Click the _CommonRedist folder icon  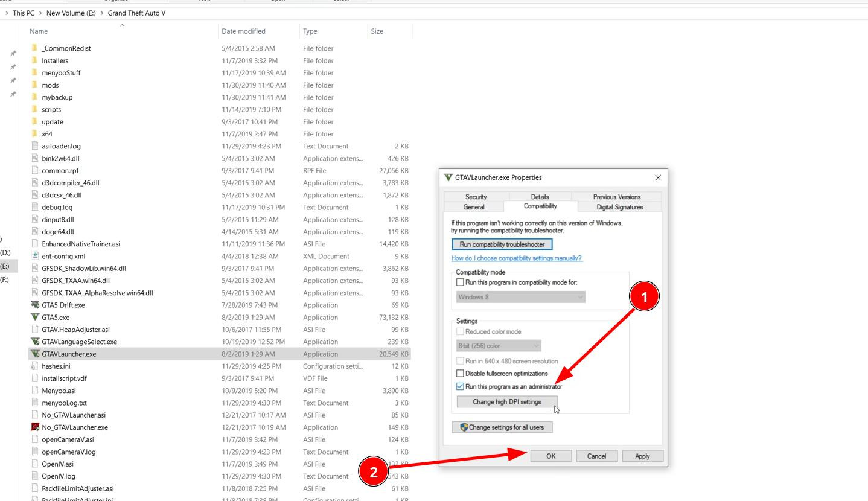click(x=34, y=48)
